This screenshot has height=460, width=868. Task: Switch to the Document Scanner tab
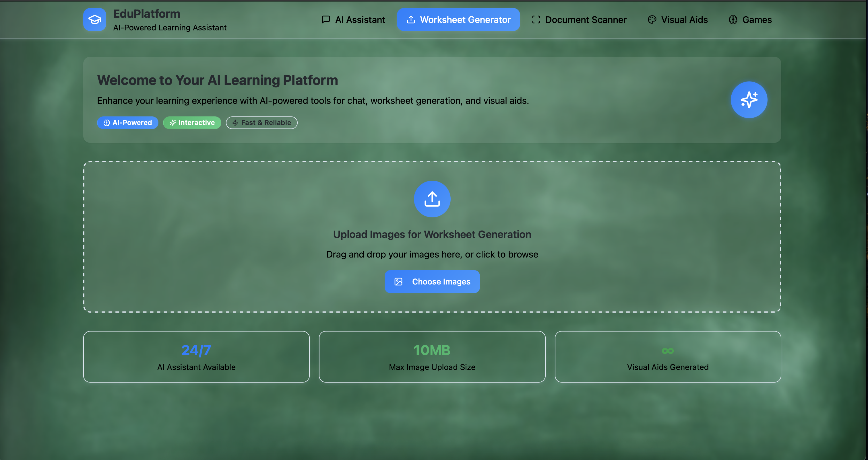pyautogui.click(x=586, y=20)
